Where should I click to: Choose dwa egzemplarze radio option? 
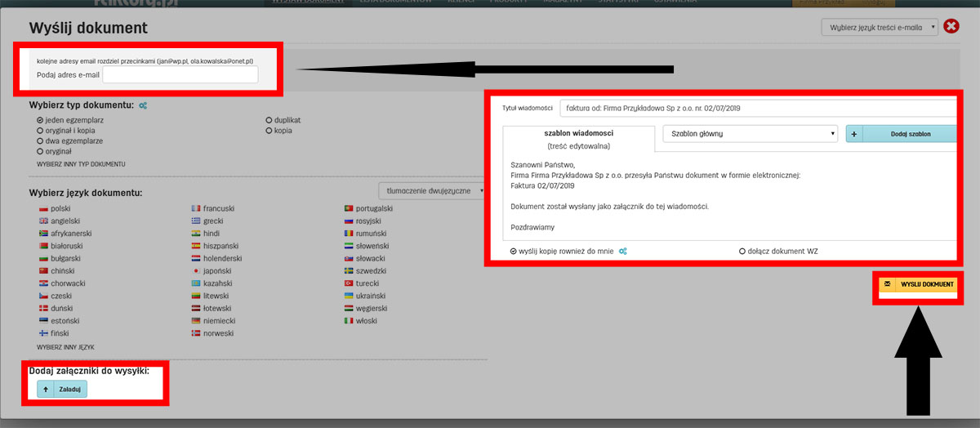point(40,140)
